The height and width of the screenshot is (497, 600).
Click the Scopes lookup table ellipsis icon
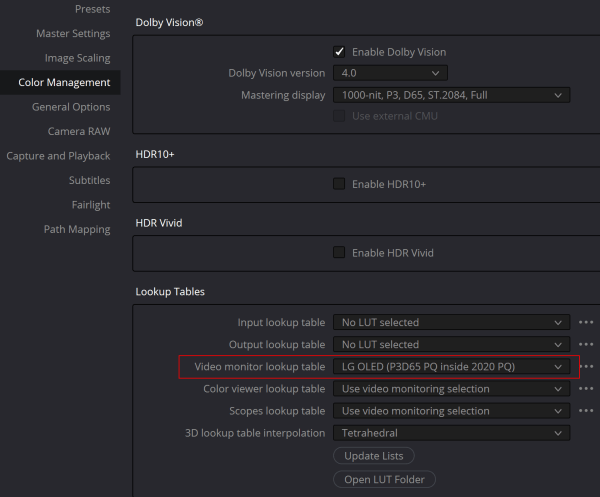(x=586, y=411)
